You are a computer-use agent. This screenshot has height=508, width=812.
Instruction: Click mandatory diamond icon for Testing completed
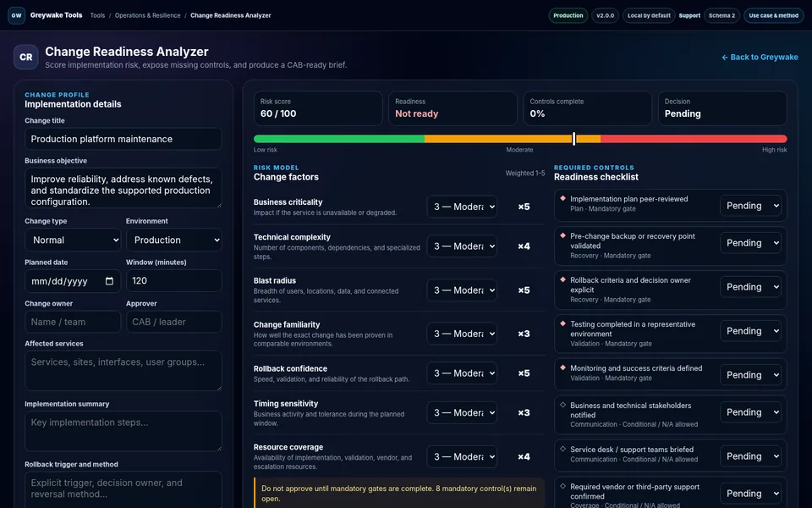pos(563,323)
